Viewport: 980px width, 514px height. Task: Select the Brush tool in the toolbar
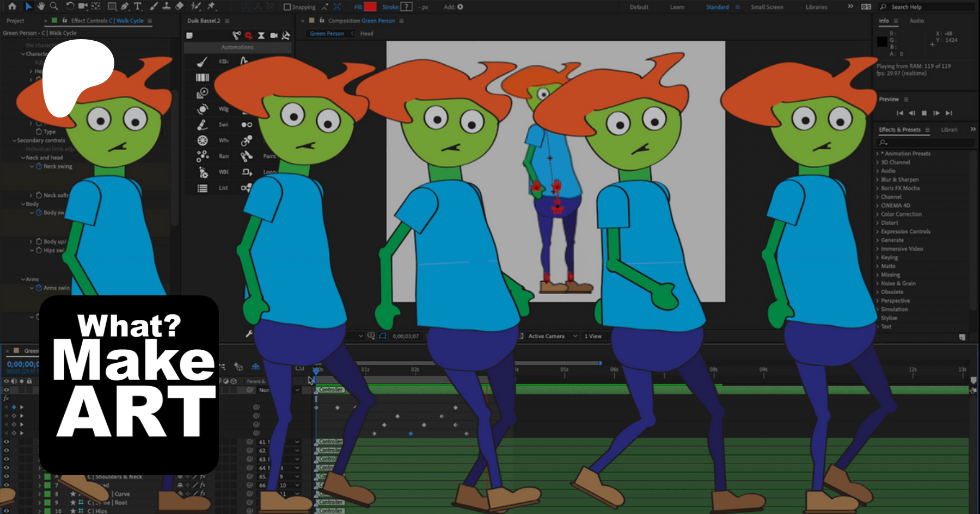click(154, 7)
